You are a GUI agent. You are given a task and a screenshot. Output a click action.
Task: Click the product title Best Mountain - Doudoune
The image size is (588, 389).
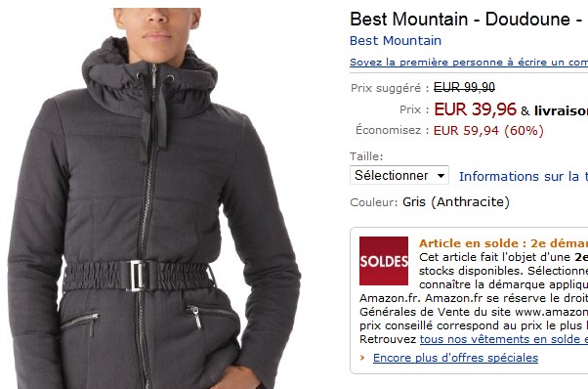coord(469,20)
